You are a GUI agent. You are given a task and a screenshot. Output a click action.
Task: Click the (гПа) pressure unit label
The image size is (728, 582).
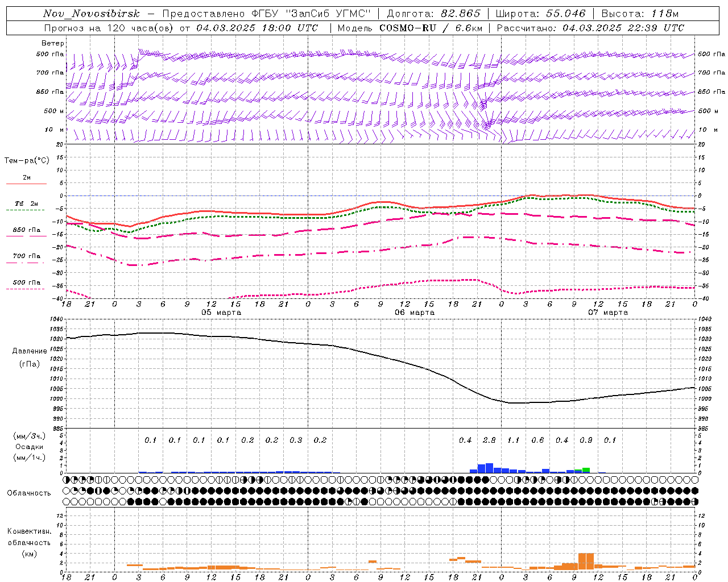(x=29, y=364)
